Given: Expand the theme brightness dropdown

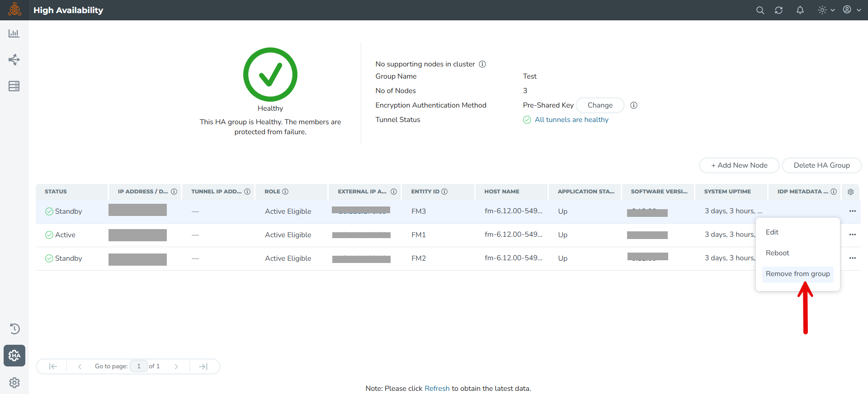Looking at the screenshot, I should click(826, 10).
